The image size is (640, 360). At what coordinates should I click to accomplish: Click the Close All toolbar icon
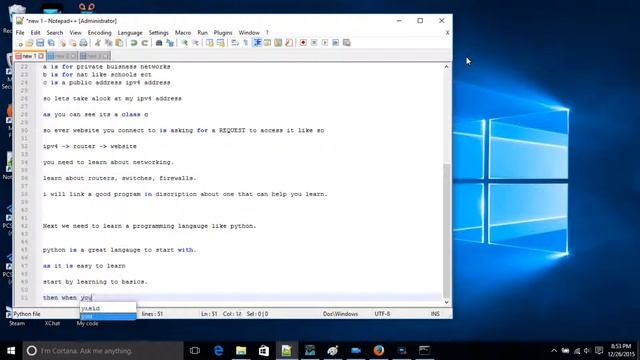(73, 43)
